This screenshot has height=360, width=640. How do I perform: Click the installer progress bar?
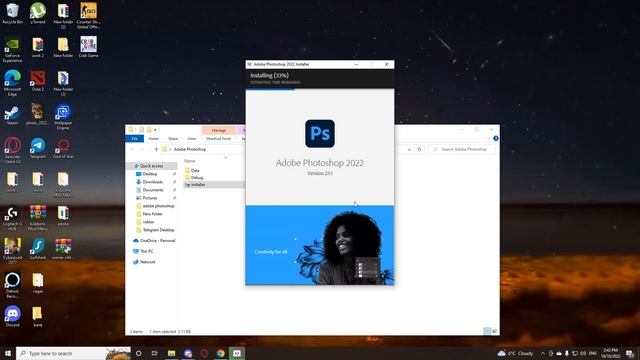[x=320, y=89]
